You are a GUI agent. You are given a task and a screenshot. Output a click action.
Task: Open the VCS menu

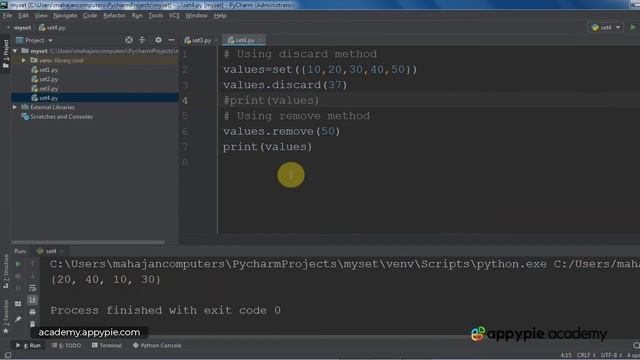(x=174, y=16)
